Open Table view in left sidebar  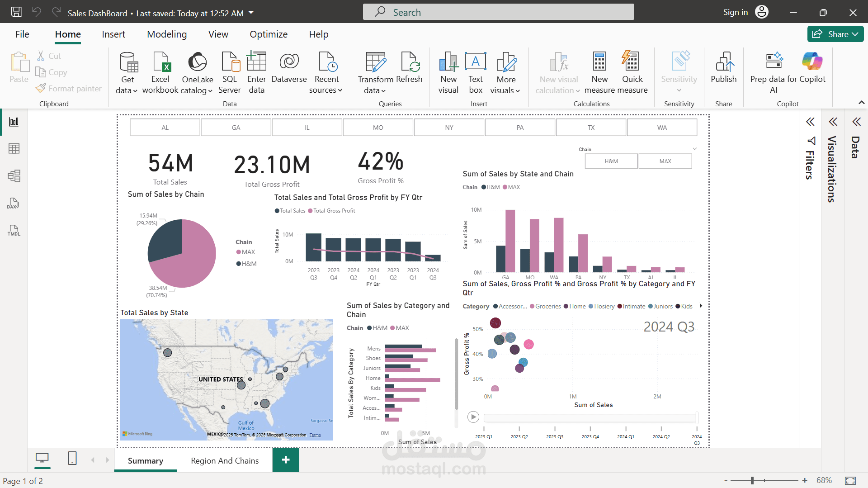[14, 149]
